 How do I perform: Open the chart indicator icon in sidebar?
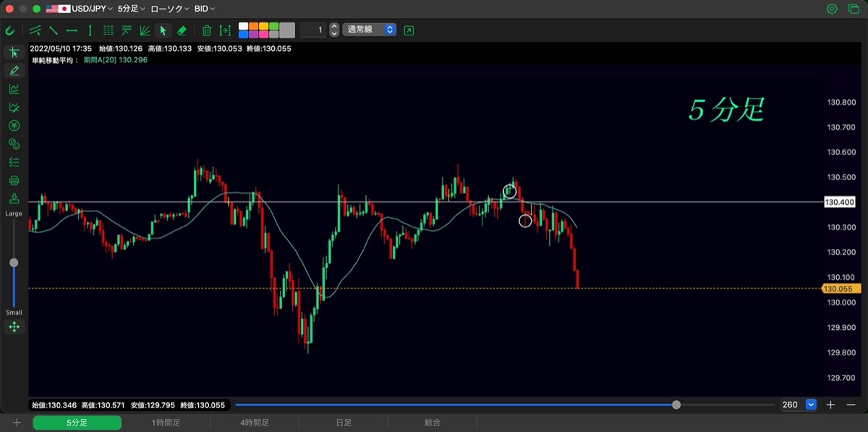point(14,89)
